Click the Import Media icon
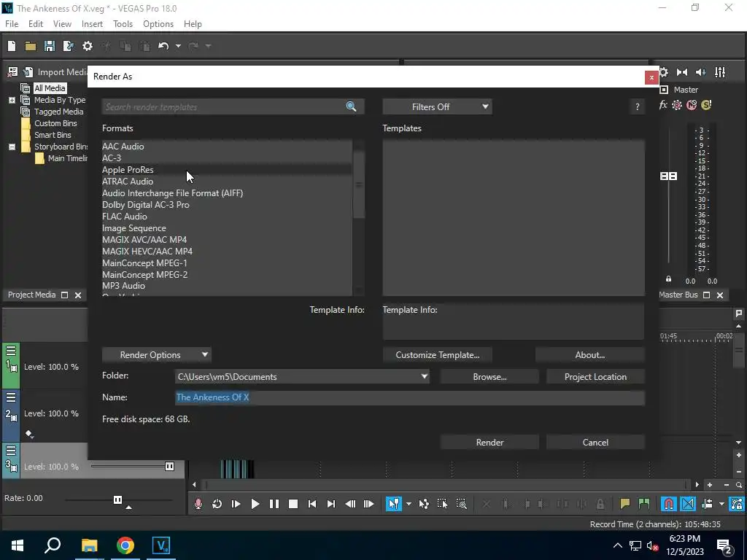 (28, 72)
